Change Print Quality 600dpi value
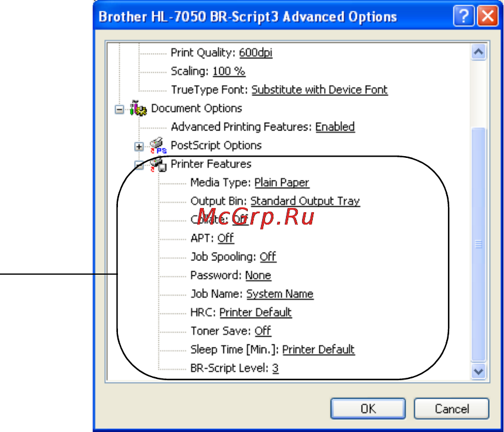The height and width of the screenshot is (432, 504). coord(256,52)
